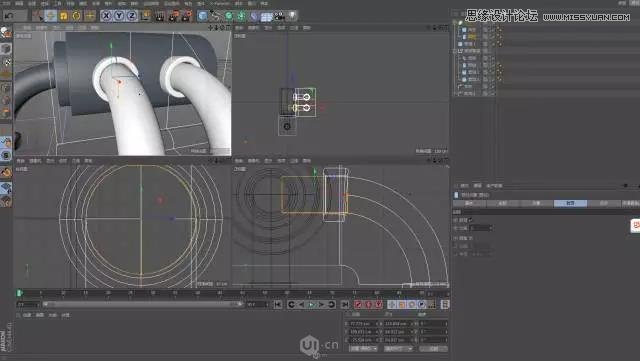
Task: Click the Light bulb object icon
Action: tap(292, 16)
